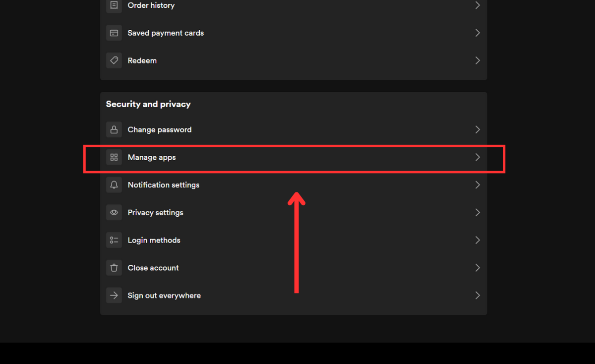Click the Redeem tag icon

(114, 61)
